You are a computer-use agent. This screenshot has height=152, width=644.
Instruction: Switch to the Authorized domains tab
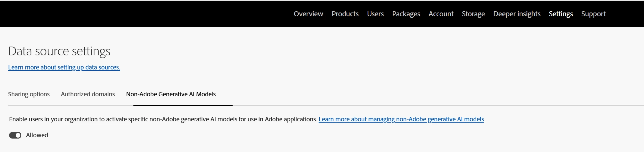pos(88,94)
